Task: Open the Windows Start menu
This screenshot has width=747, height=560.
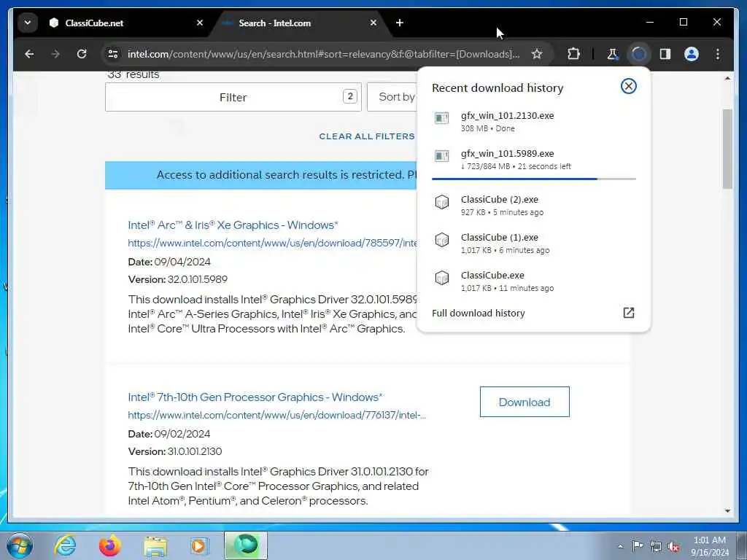Action: [20, 545]
